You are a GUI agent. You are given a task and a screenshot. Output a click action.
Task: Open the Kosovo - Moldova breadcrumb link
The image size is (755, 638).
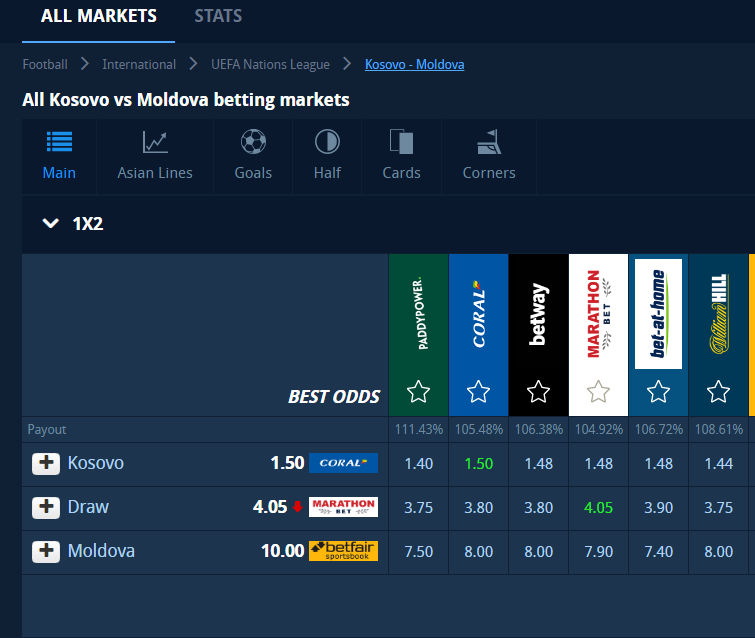point(414,64)
